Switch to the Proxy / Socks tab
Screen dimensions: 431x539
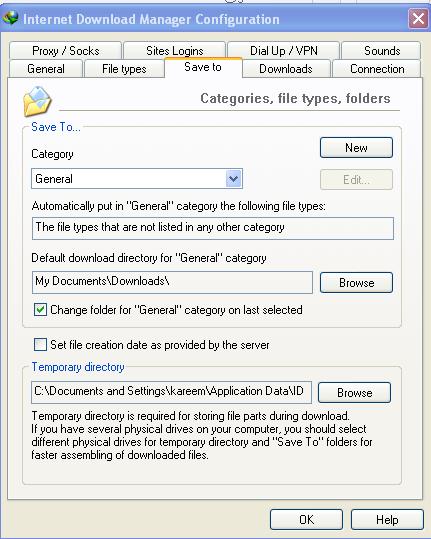pos(66,51)
